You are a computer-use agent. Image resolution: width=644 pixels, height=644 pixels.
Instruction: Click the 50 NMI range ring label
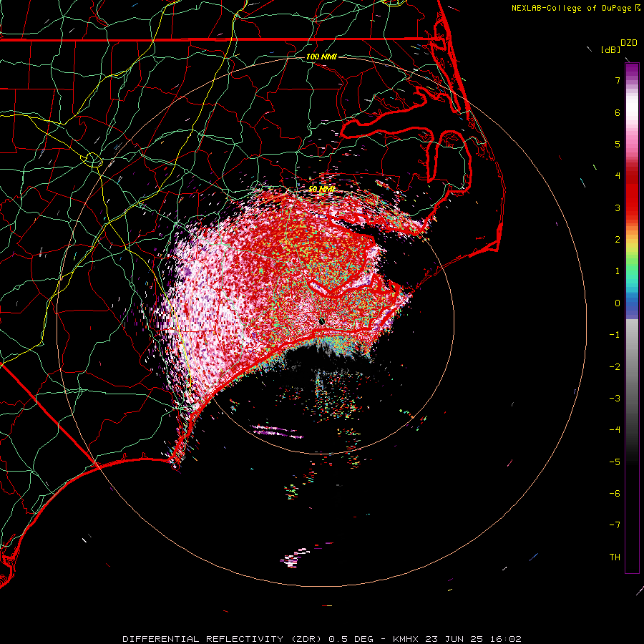(x=321, y=190)
